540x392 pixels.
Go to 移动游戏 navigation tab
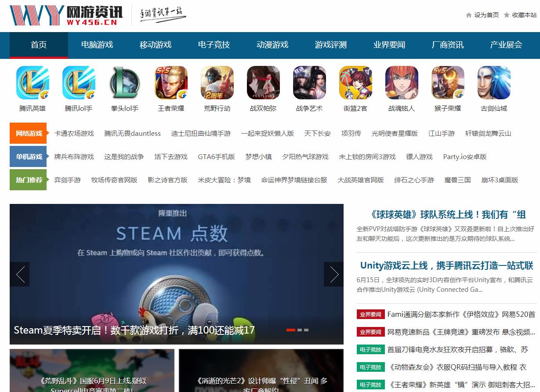(156, 45)
